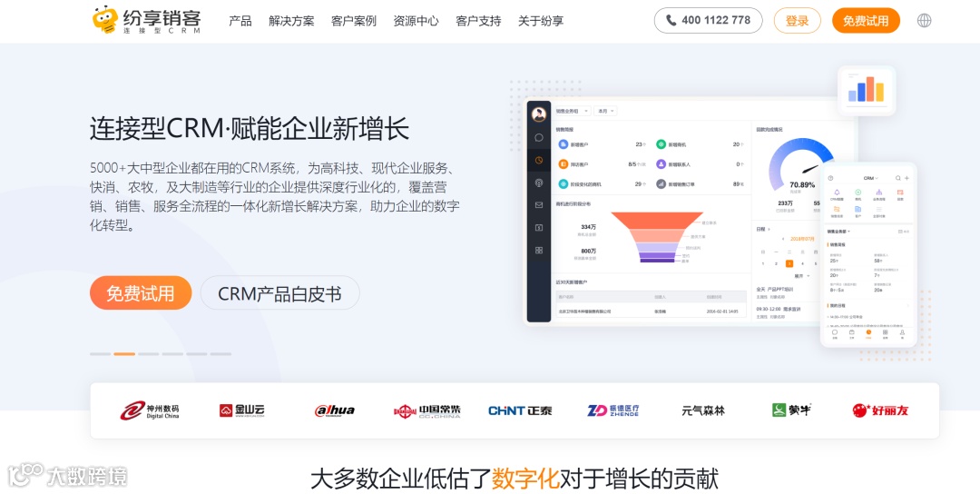Click the orange funnel chart
The height and width of the screenshot is (494, 980).
657,237
